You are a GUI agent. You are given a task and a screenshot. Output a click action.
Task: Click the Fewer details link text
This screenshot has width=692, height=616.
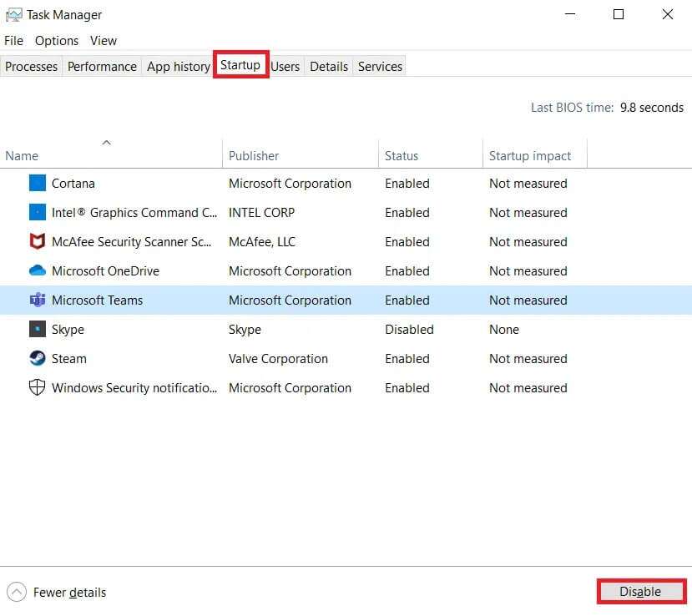[70, 592]
